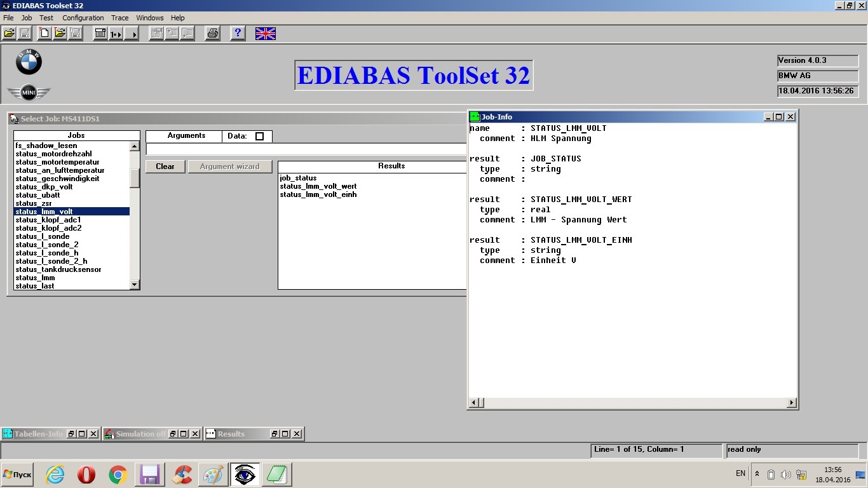Image resolution: width=868 pixels, height=488 pixels.
Task: Open the job selection list icon
Action: (x=100, y=34)
